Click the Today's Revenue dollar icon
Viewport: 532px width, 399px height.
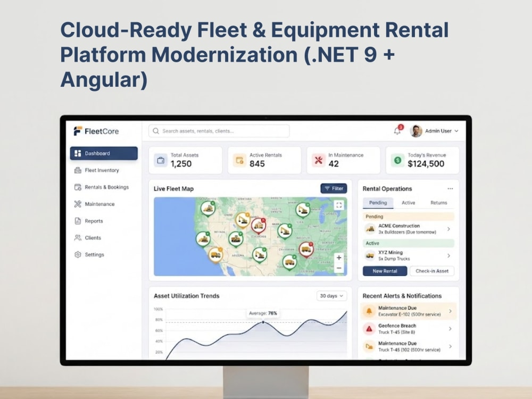(x=397, y=160)
